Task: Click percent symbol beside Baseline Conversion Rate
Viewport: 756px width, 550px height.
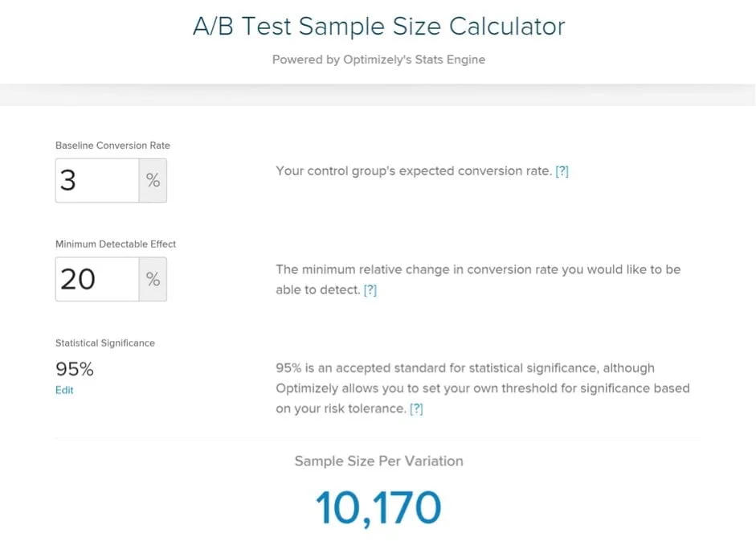Action: (x=153, y=180)
